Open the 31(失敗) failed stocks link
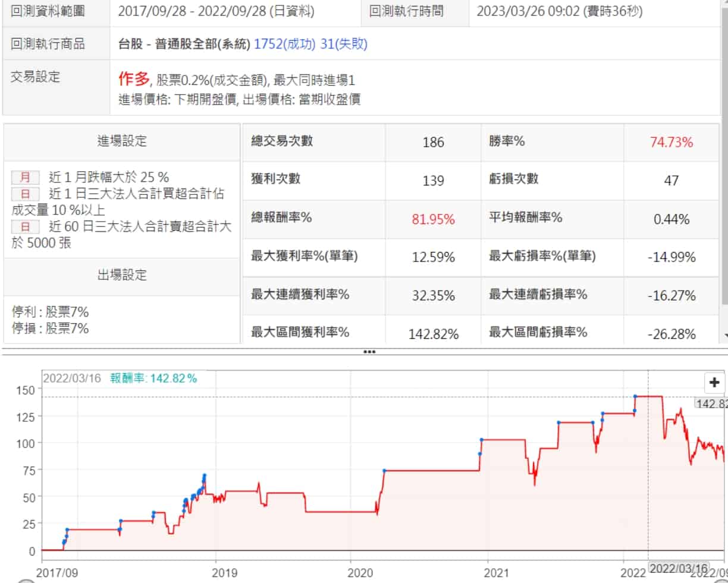 click(x=343, y=44)
